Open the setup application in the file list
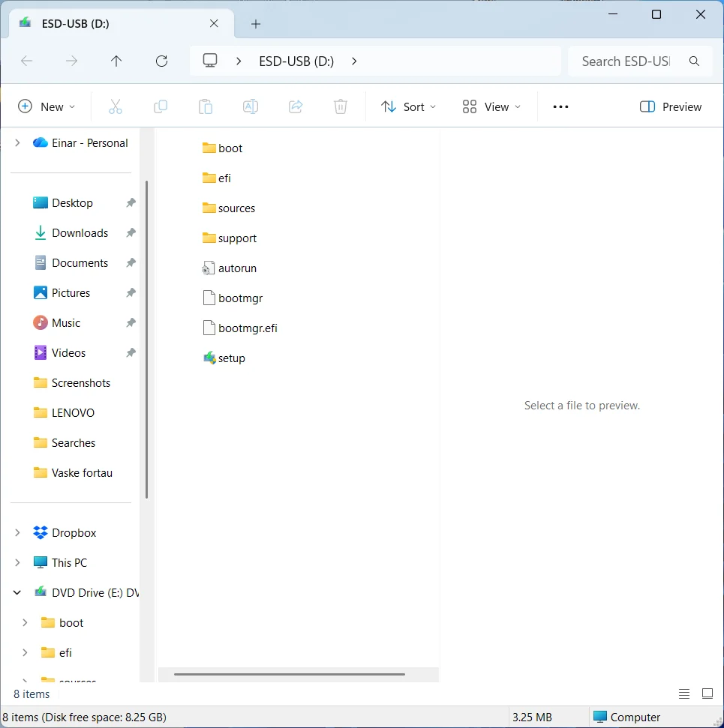The width and height of the screenshot is (724, 728). pos(230,358)
